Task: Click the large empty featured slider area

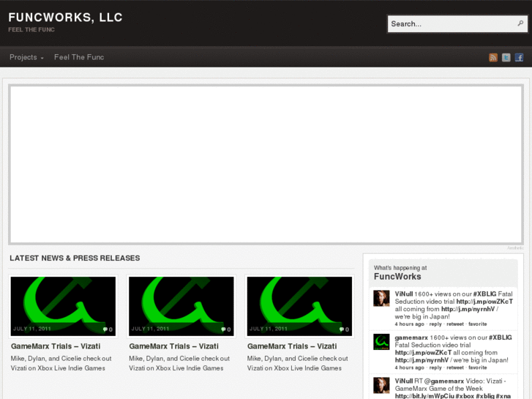Action: click(x=266, y=165)
